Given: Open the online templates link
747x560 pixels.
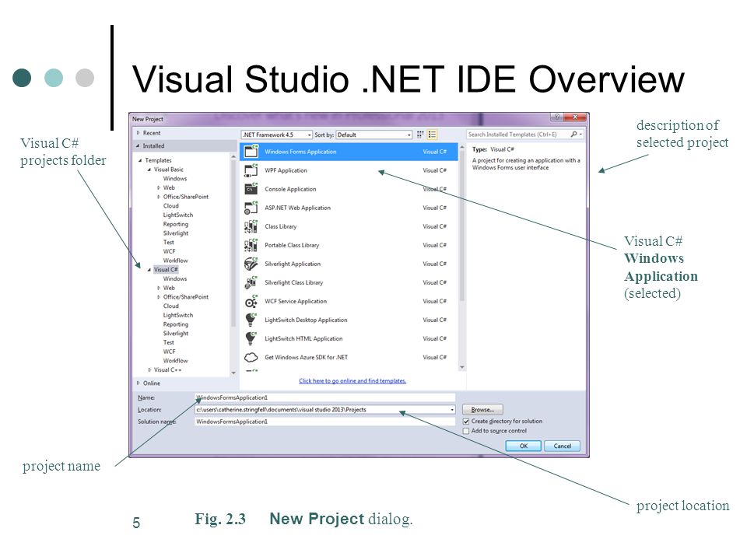Looking at the screenshot, I should 352,381.
